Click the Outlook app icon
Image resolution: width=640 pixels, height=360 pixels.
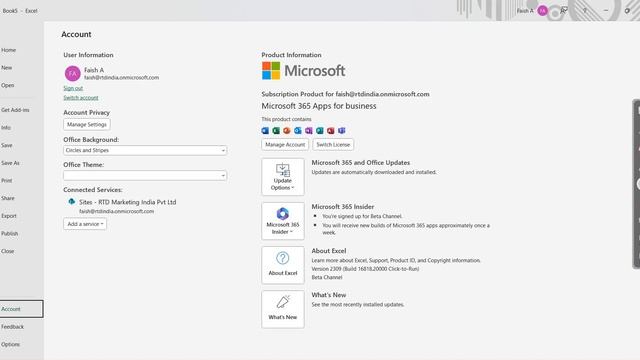[298, 131]
